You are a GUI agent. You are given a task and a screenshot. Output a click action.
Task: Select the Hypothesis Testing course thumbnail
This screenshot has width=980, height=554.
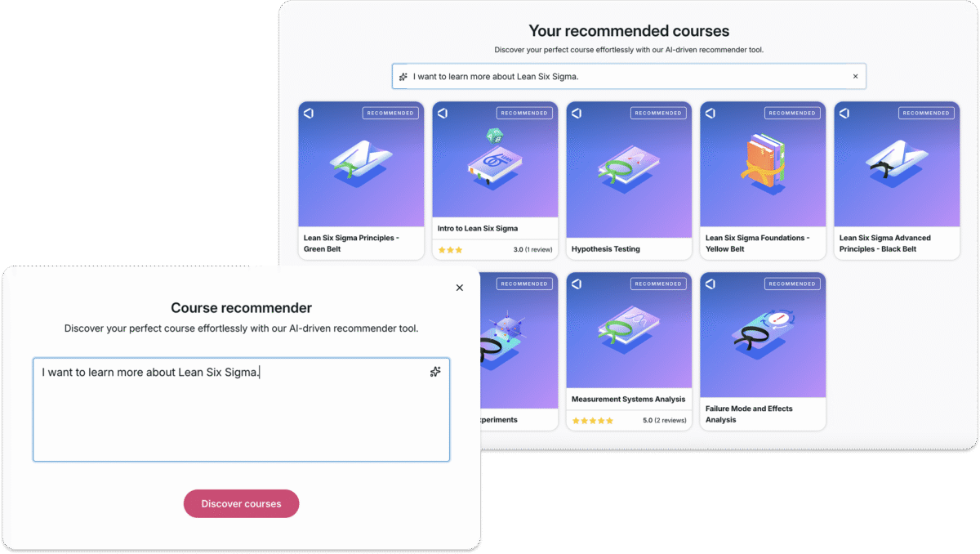tap(629, 170)
